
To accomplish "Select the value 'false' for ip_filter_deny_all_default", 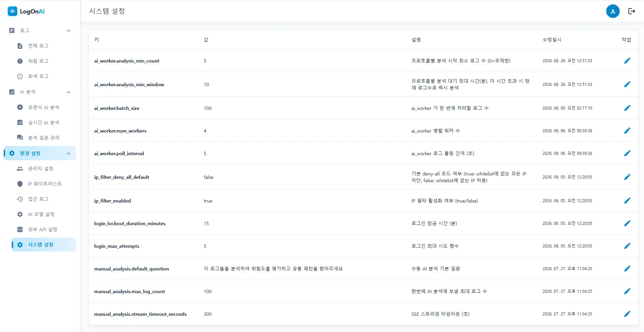I will tap(208, 177).
